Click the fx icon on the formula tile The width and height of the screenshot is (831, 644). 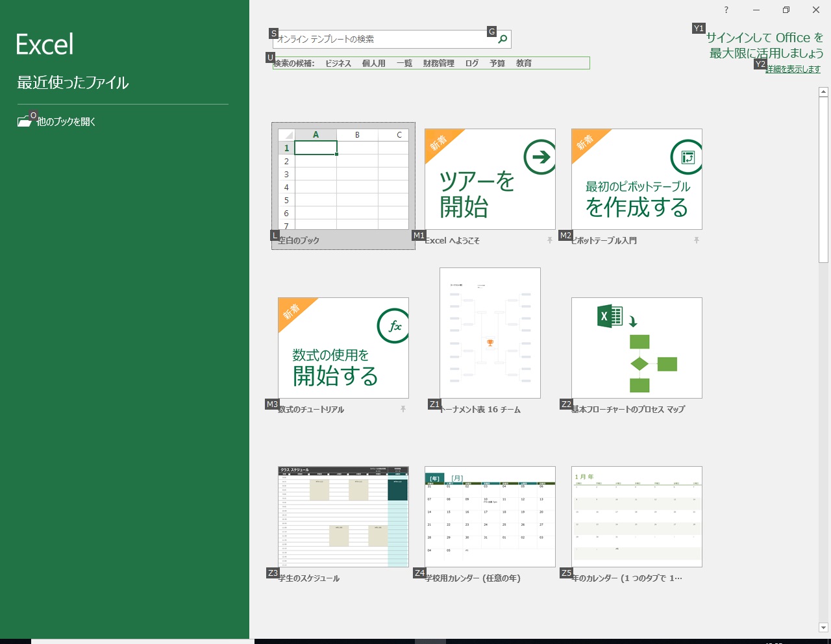coord(393,326)
